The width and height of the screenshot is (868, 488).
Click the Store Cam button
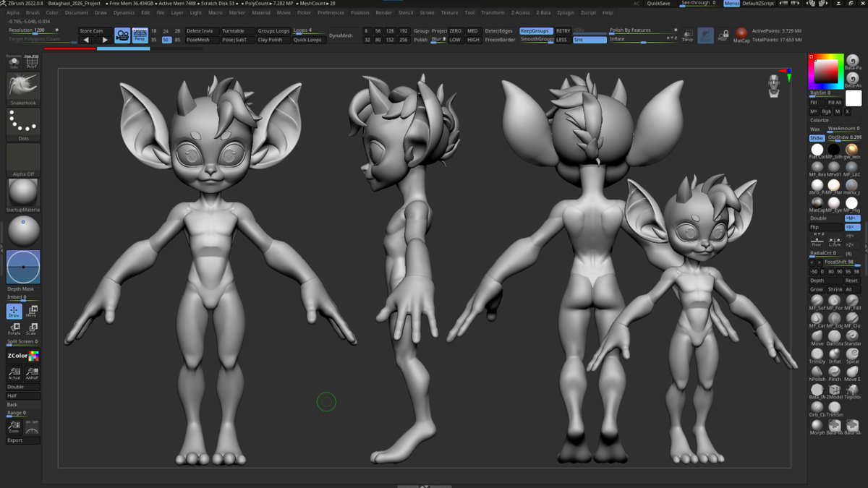click(x=94, y=31)
